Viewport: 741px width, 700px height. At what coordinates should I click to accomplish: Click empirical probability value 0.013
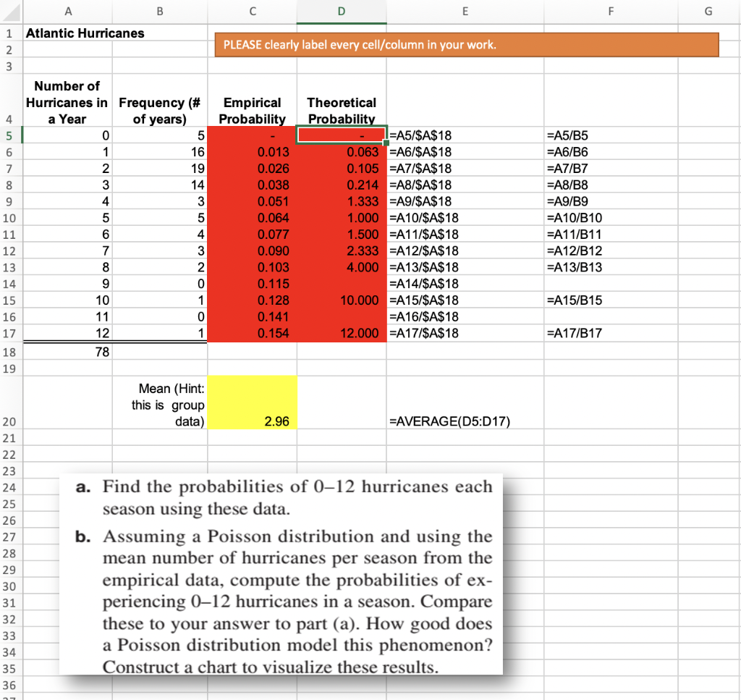point(273,152)
